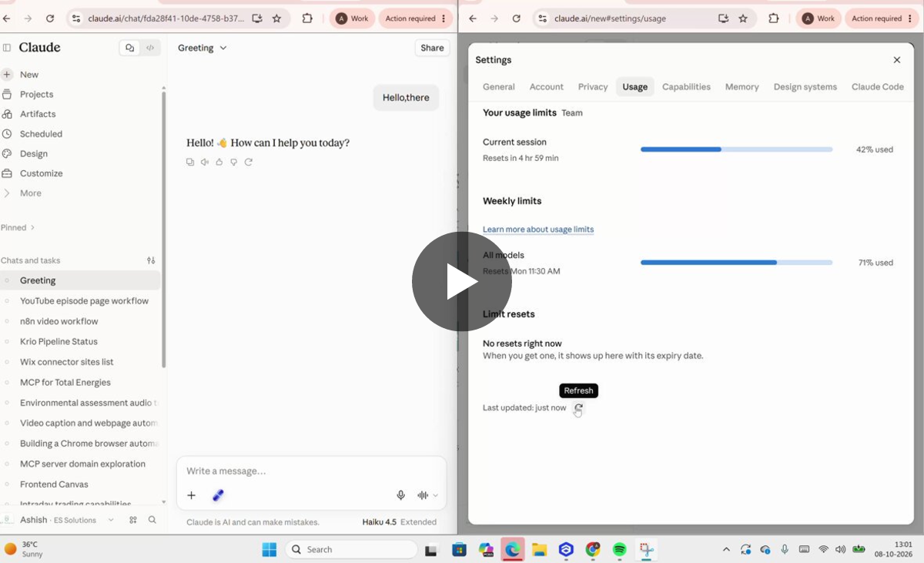924x563 pixels.
Task: Show hidden icons in the system tray
Action: tap(726, 549)
